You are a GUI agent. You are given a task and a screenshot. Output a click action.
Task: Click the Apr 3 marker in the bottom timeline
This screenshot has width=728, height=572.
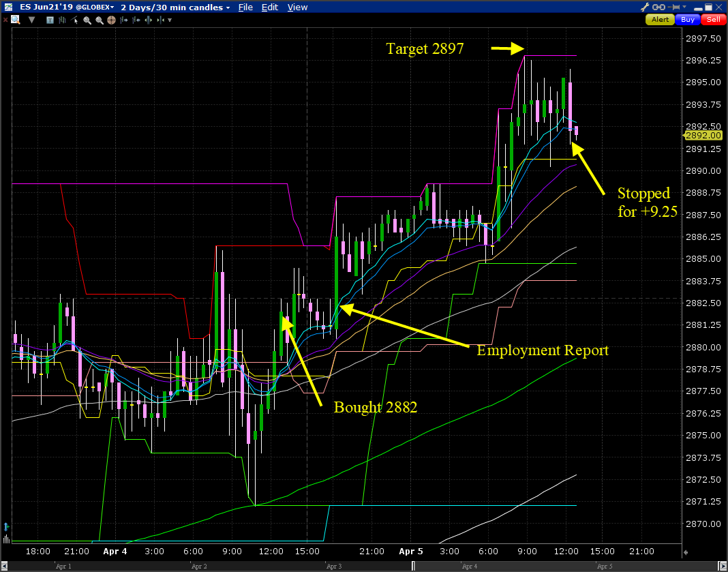point(334,567)
